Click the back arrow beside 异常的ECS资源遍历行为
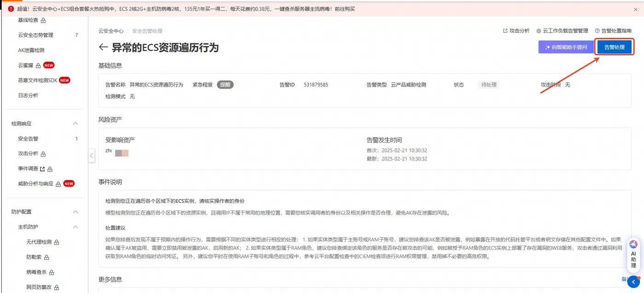644x293 pixels. 103,47
